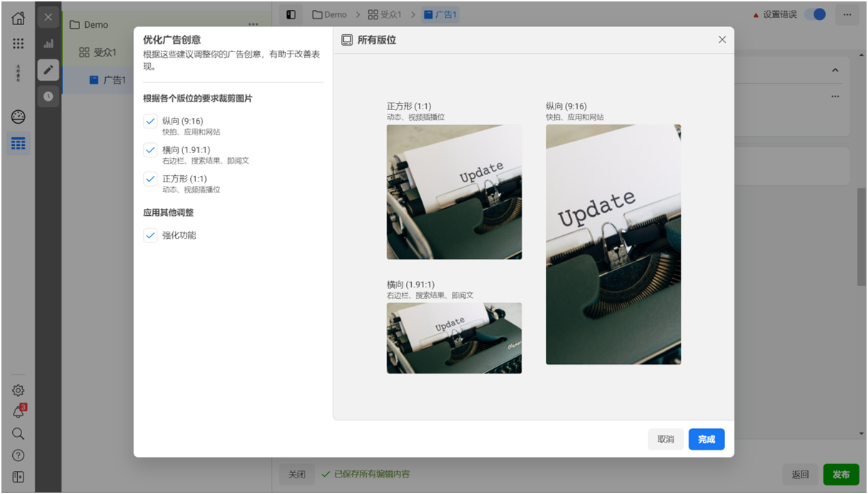The image size is (868, 494).
Task: Click the 正方形 (1:1) preview thumbnail
Action: pyautogui.click(x=454, y=192)
